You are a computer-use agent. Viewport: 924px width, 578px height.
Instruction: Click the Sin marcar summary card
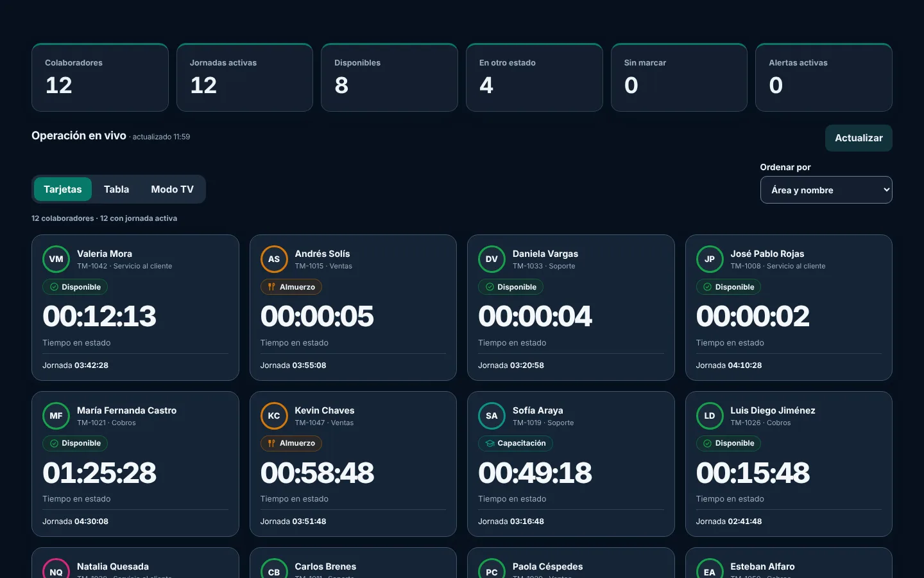click(x=680, y=78)
